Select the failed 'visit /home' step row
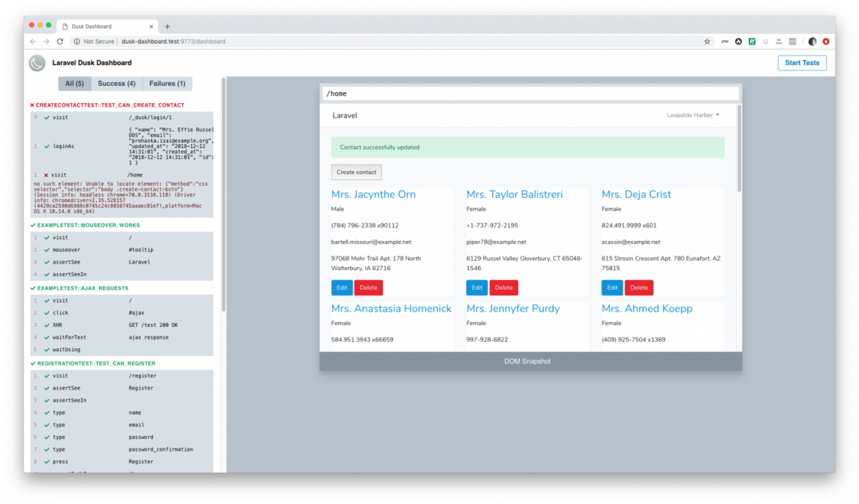This screenshot has height=504, width=859. tap(122, 175)
